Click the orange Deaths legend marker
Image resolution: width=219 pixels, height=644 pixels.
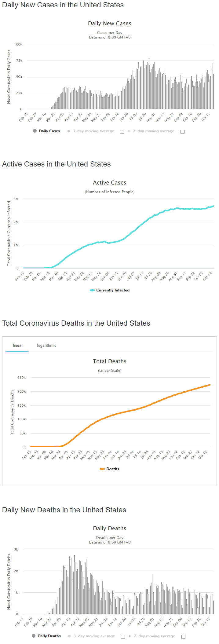[102, 469]
